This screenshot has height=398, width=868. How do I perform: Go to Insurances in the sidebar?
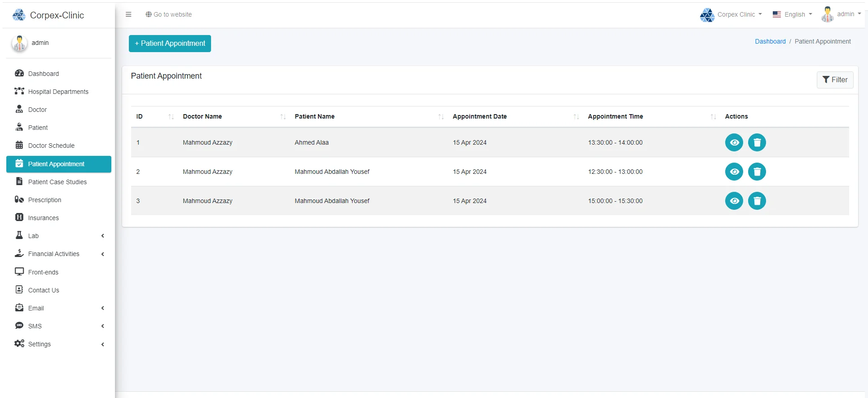pos(43,218)
